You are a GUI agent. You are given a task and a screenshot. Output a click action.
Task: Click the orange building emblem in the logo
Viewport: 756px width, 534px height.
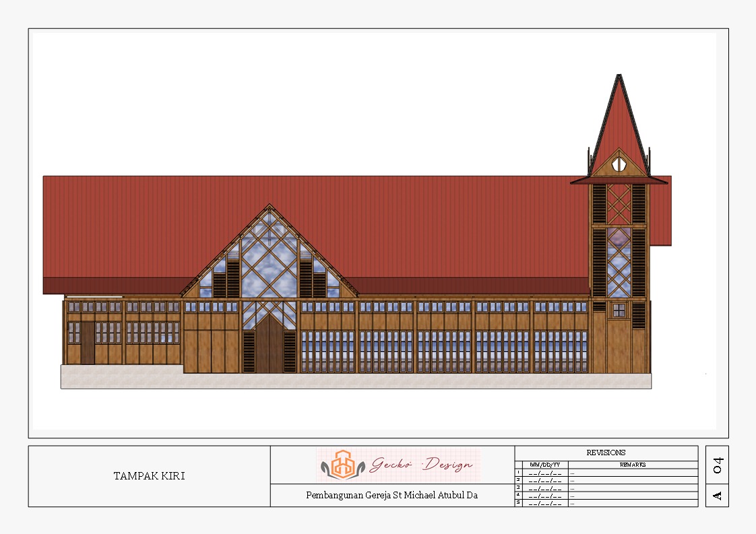tap(344, 464)
